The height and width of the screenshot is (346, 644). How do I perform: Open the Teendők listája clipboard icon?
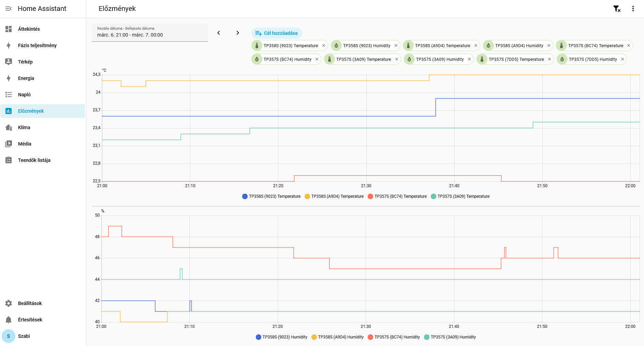tap(9, 160)
